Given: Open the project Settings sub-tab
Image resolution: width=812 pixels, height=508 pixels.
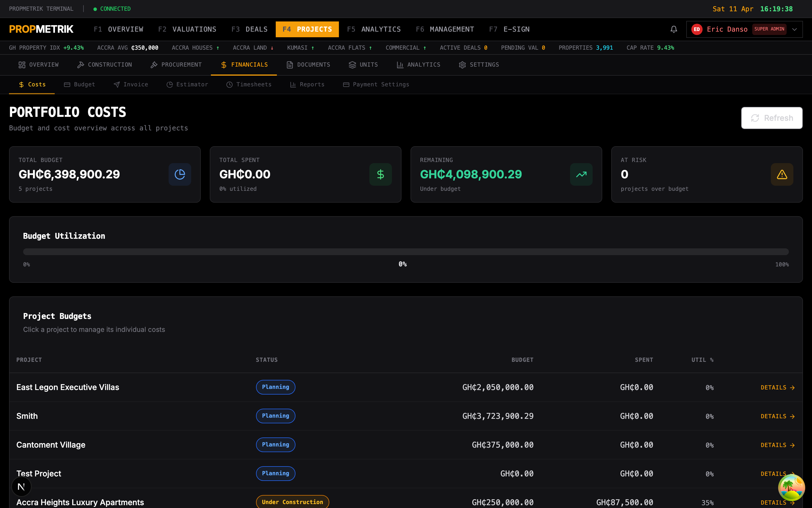Looking at the screenshot, I should tap(478, 65).
